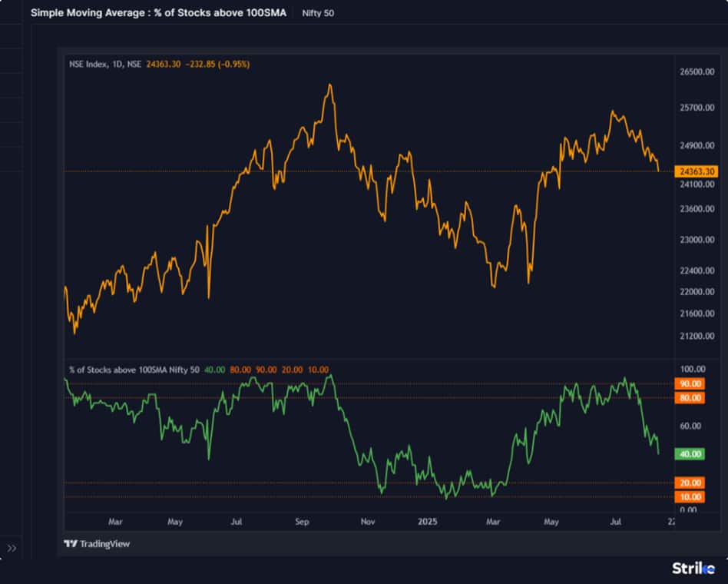Click the orange 20.00 level tag
Screen dimensions: 728x584
click(x=690, y=483)
